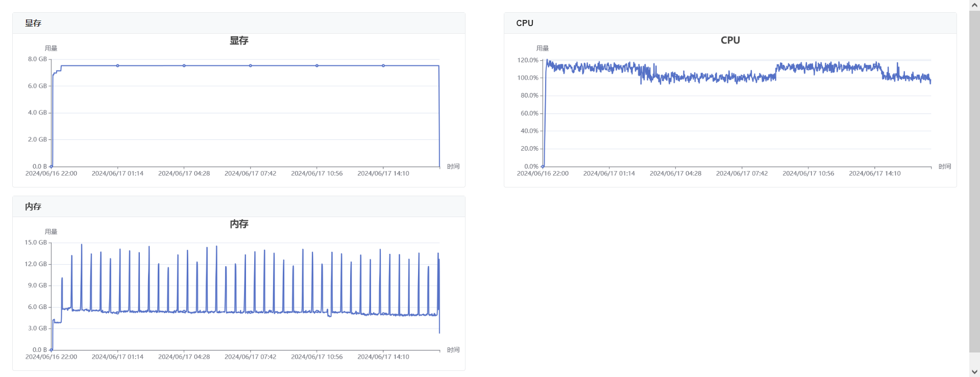Click the 时间 axis name on 显存 chart
The height and width of the screenshot is (377, 980).
pos(453,167)
